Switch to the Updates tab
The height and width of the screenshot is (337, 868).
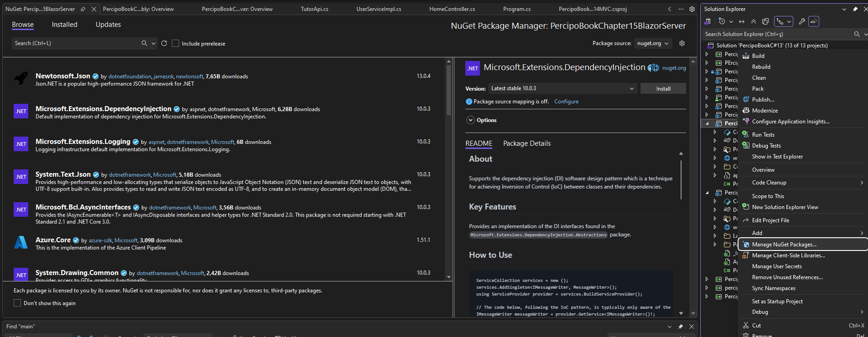point(108,25)
